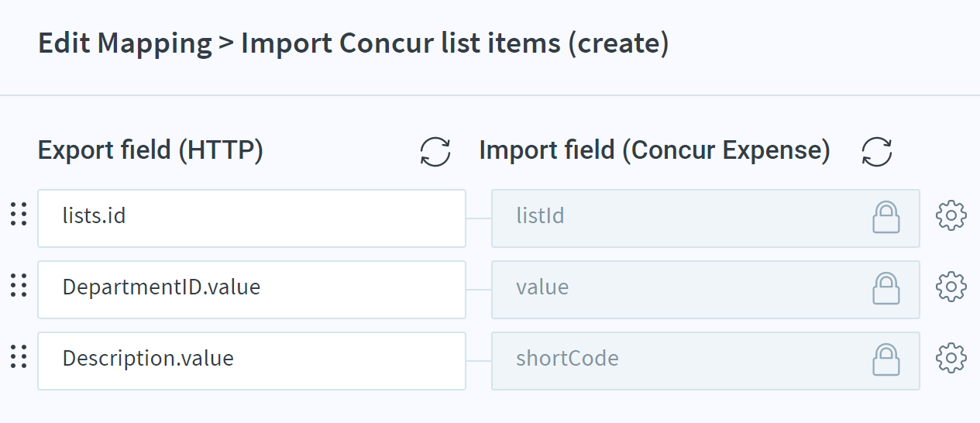
Task: Focus the DepartmentID.value export field
Action: [252, 290]
